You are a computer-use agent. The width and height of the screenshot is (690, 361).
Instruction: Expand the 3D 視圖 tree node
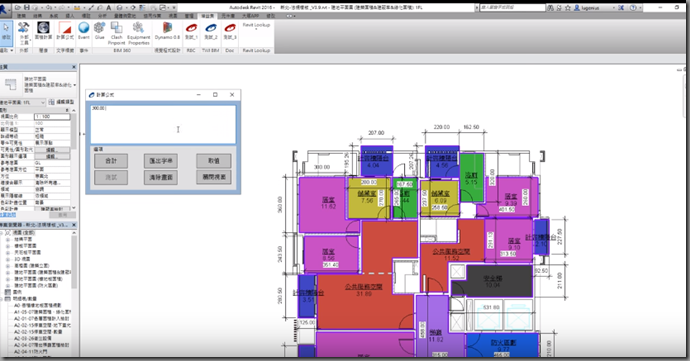click(7, 259)
